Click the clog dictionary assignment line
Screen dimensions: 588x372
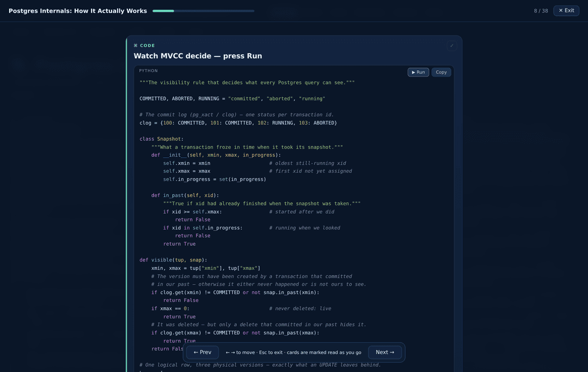(x=238, y=123)
